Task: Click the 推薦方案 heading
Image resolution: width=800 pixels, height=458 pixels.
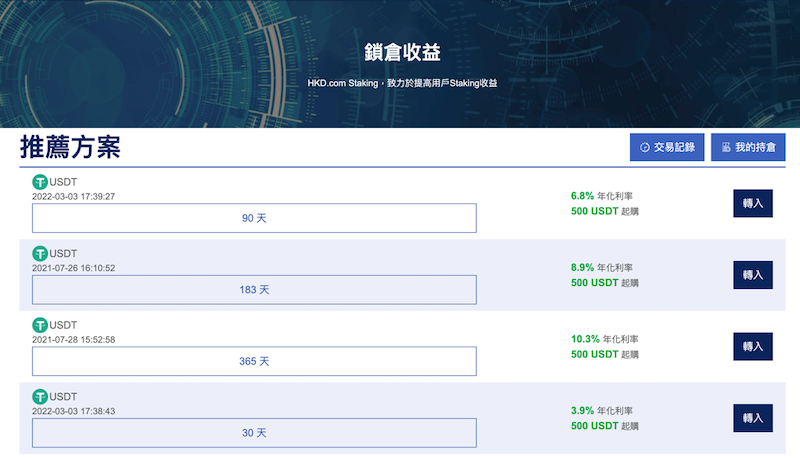Action: coord(70,147)
